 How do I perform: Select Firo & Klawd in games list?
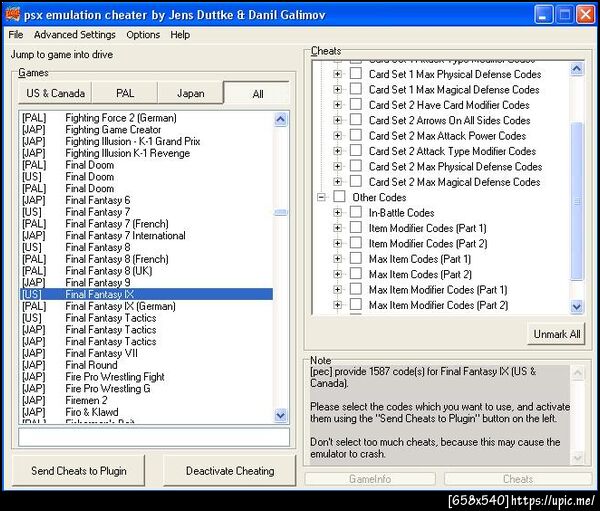pos(147,412)
